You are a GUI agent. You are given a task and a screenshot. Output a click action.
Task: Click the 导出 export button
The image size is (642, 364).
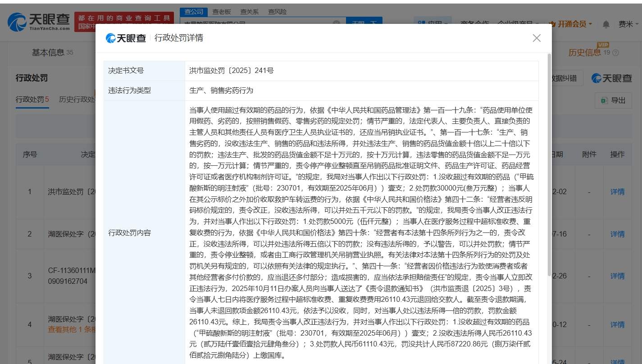pyautogui.click(x=614, y=100)
